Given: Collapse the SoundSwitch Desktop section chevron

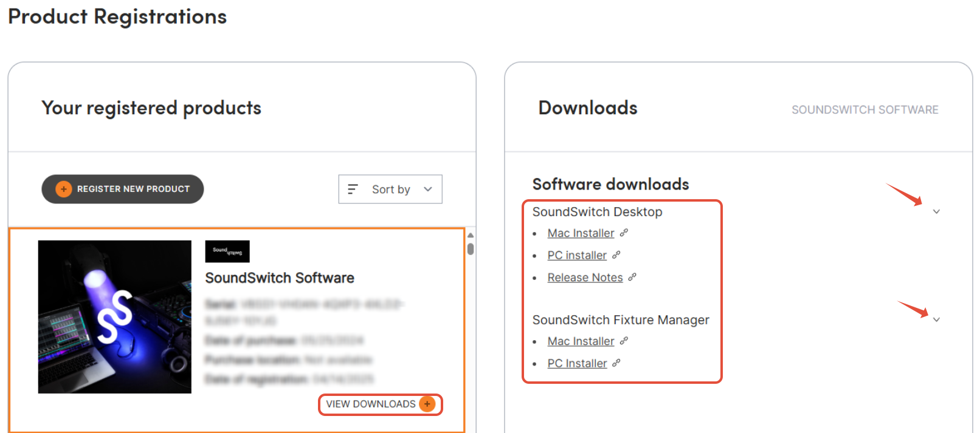Looking at the screenshot, I should [936, 212].
